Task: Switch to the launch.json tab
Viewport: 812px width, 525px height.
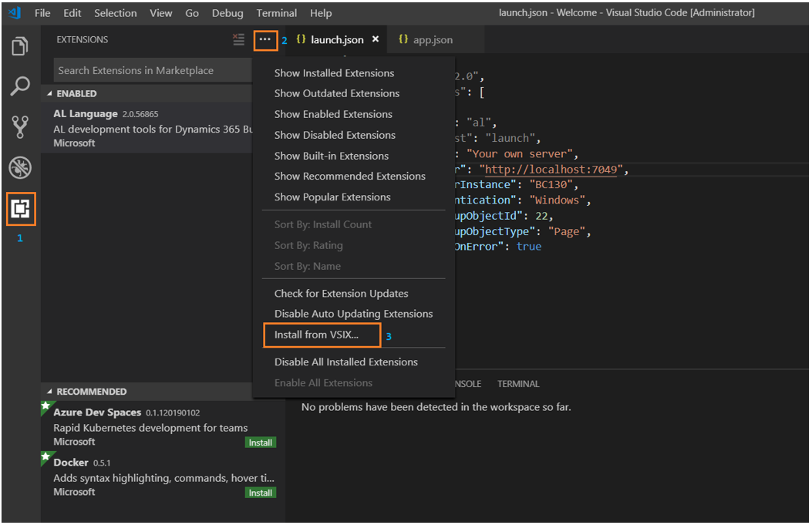Action: pyautogui.click(x=337, y=40)
